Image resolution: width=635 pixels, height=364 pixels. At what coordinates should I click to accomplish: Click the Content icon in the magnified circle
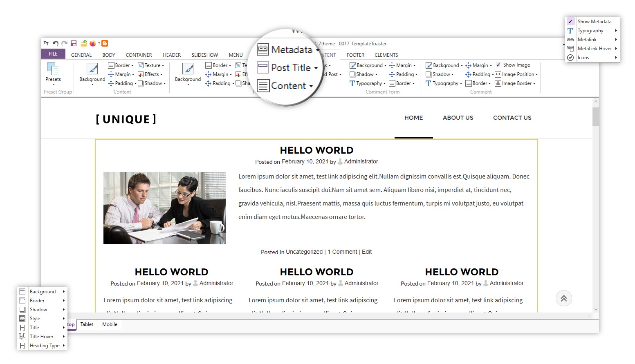[263, 86]
